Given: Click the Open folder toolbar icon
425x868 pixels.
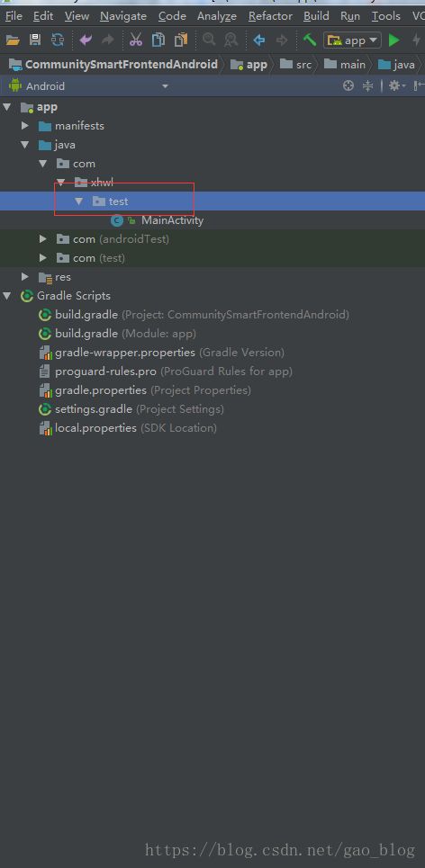Looking at the screenshot, I should click(13, 40).
